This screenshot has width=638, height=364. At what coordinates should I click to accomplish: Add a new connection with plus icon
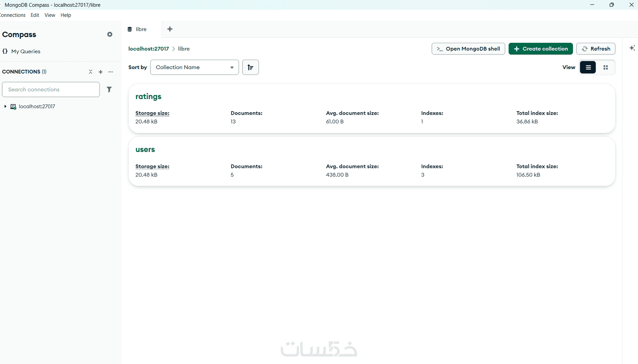(x=101, y=72)
